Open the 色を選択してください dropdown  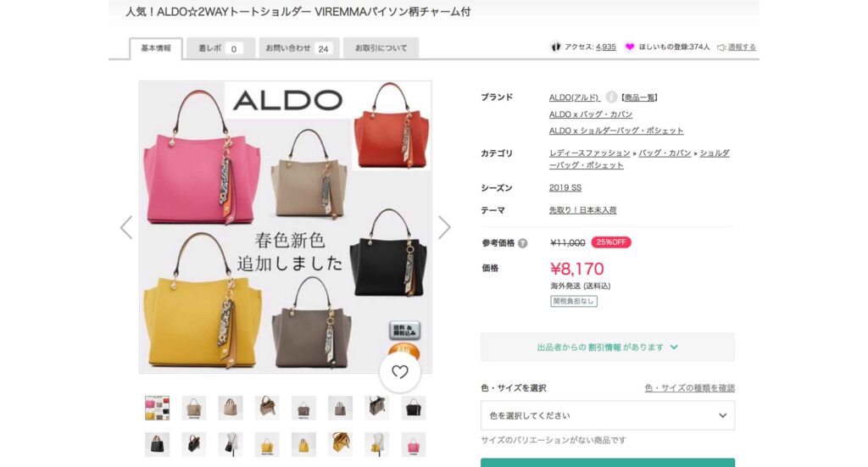click(607, 415)
